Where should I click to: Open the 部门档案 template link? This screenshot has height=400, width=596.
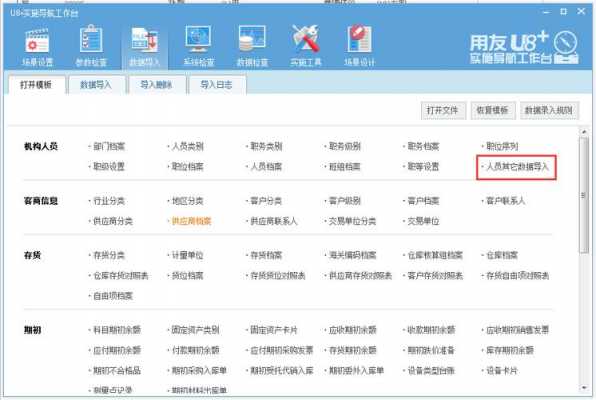109,146
